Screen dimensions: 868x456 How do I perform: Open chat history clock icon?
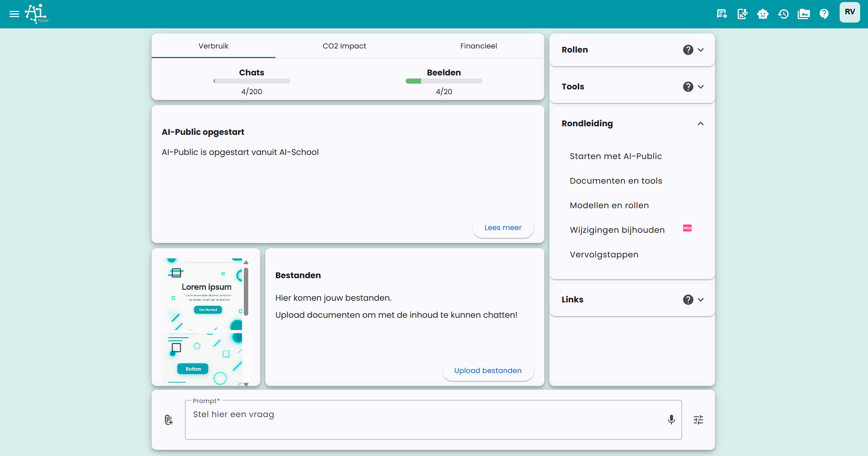coord(783,14)
